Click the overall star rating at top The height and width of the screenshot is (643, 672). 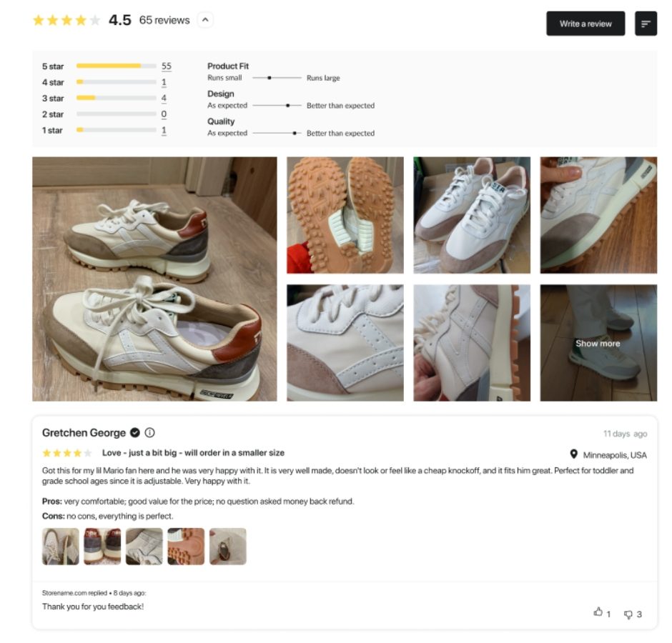point(66,21)
